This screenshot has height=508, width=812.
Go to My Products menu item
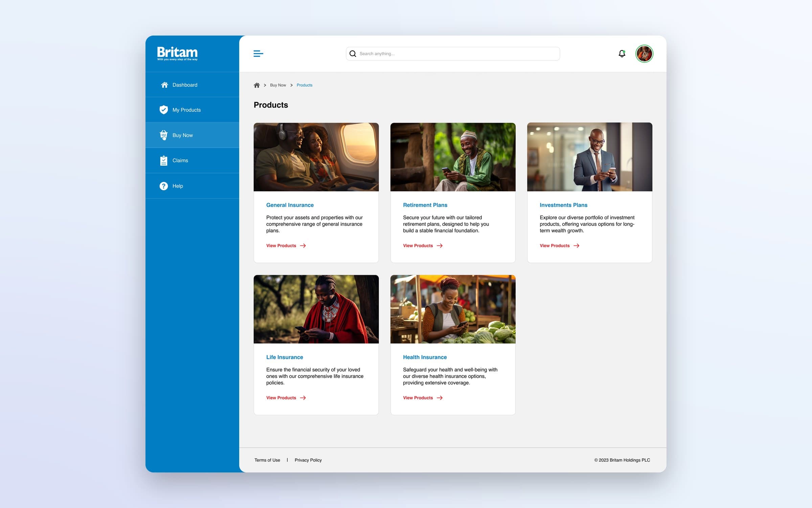coord(192,110)
